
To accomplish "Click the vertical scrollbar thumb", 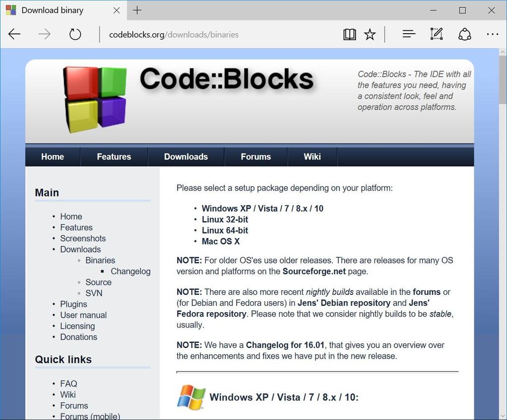I will pyautogui.click(x=503, y=79).
